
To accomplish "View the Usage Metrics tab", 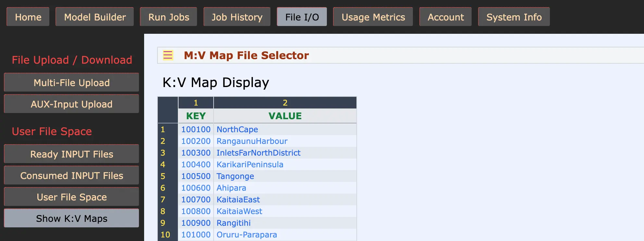I will coord(373,17).
